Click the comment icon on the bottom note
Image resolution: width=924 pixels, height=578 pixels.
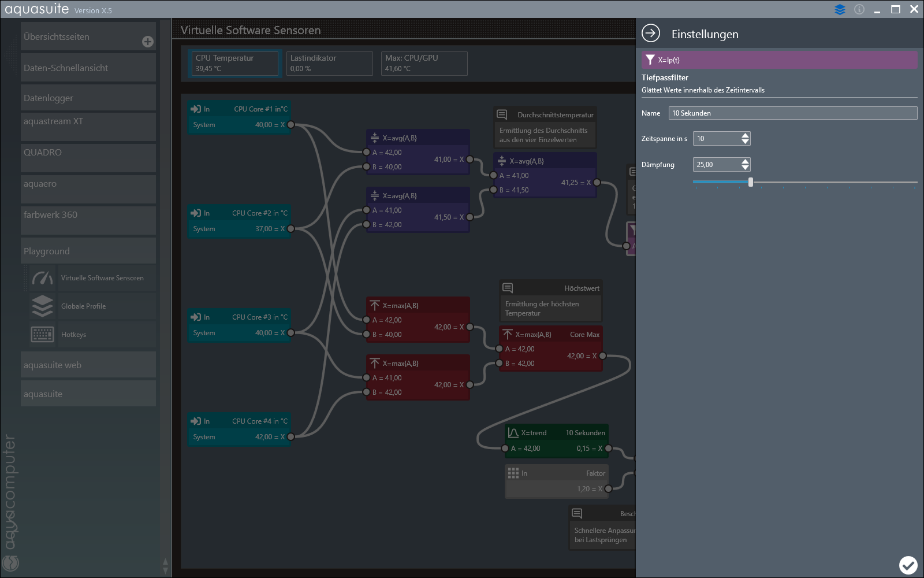(577, 513)
